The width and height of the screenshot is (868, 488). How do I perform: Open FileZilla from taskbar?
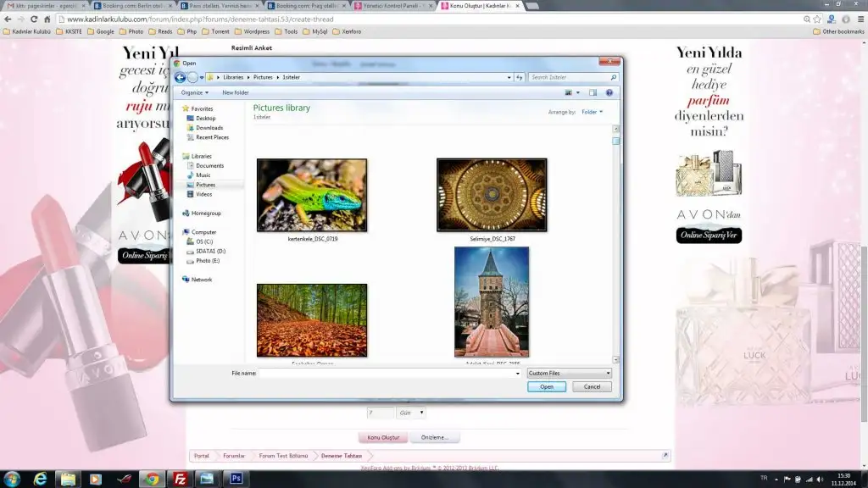[x=180, y=479]
